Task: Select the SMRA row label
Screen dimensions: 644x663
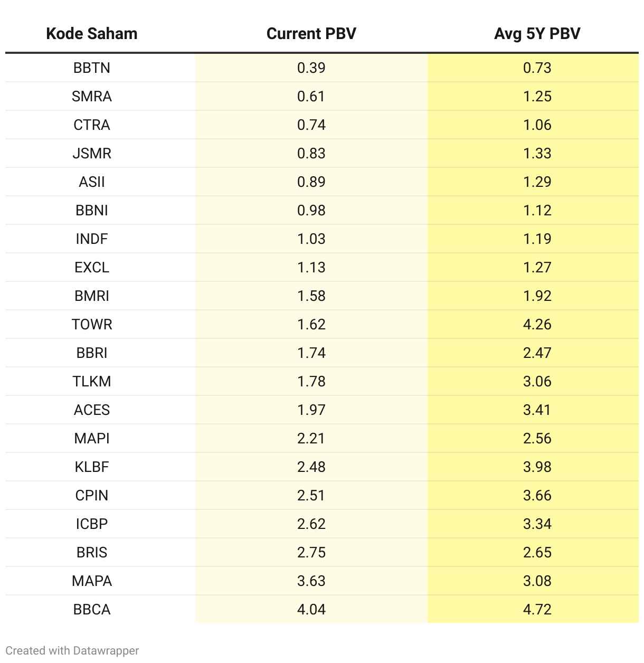Action: [x=92, y=97]
